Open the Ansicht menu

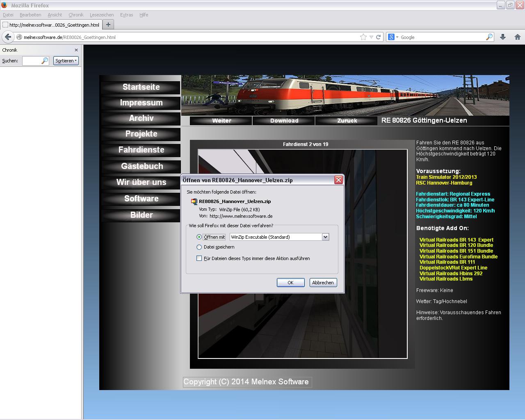click(55, 15)
